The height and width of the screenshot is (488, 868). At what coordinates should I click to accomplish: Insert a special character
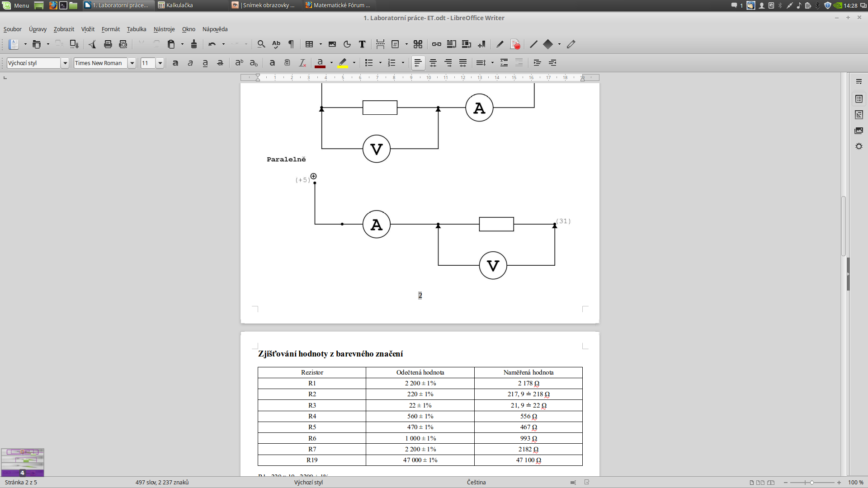(x=418, y=44)
